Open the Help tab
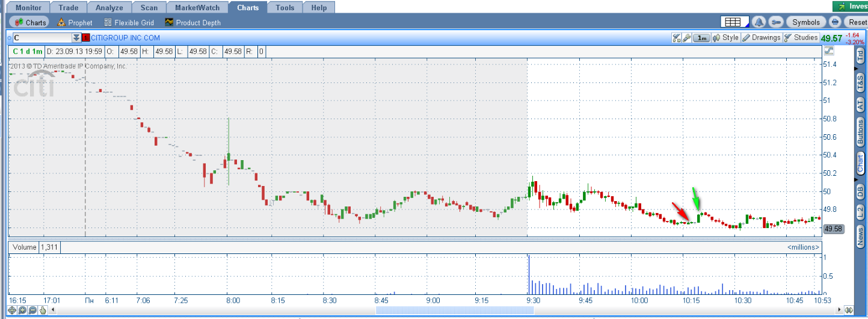The image size is (868, 319). coord(319,8)
